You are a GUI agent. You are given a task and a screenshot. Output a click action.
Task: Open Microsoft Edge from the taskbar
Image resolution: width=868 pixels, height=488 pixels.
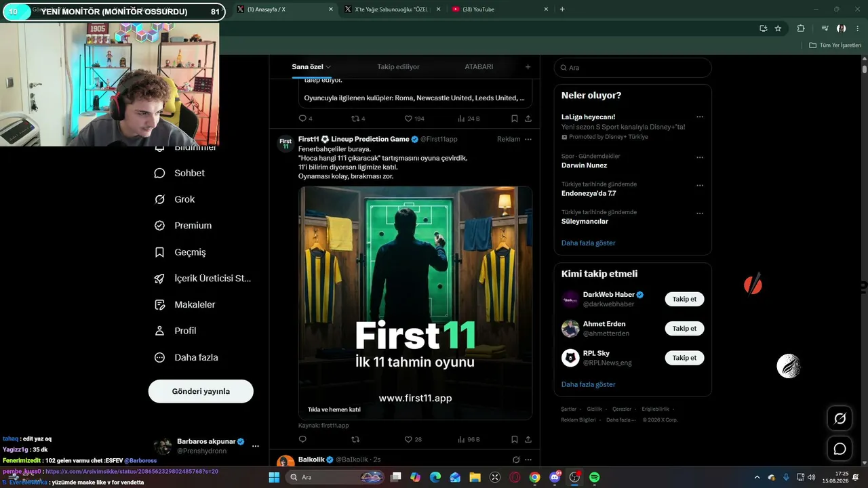(x=435, y=478)
